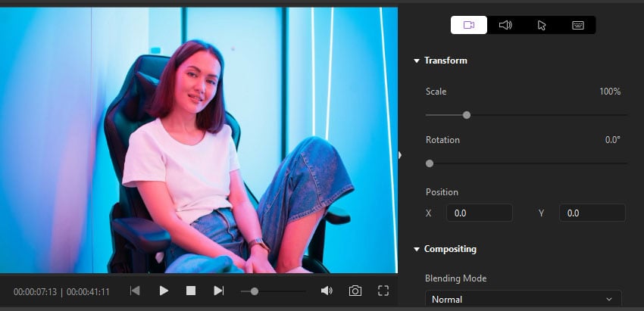Click the Rotation slider handle
644x311 pixels.
pyautogui.click(x=430, y=163)
